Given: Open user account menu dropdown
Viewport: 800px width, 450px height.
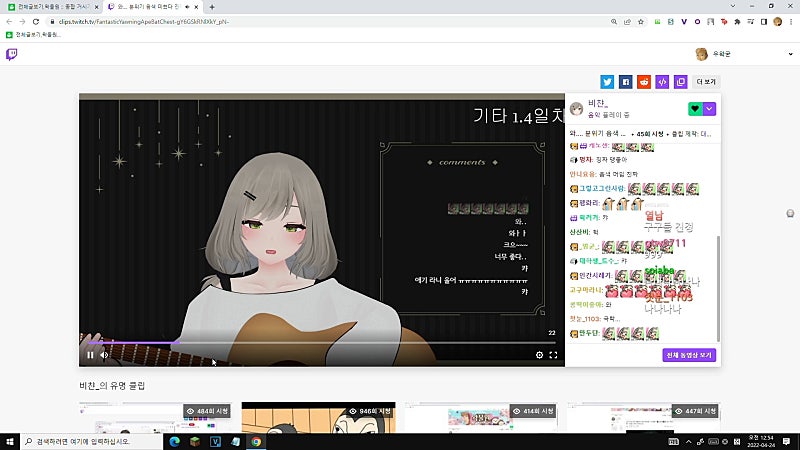Looking at the screenshot, I should [790, 54].
